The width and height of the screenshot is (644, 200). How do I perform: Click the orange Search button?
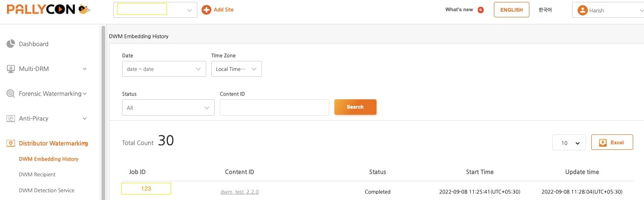(355, 107)
